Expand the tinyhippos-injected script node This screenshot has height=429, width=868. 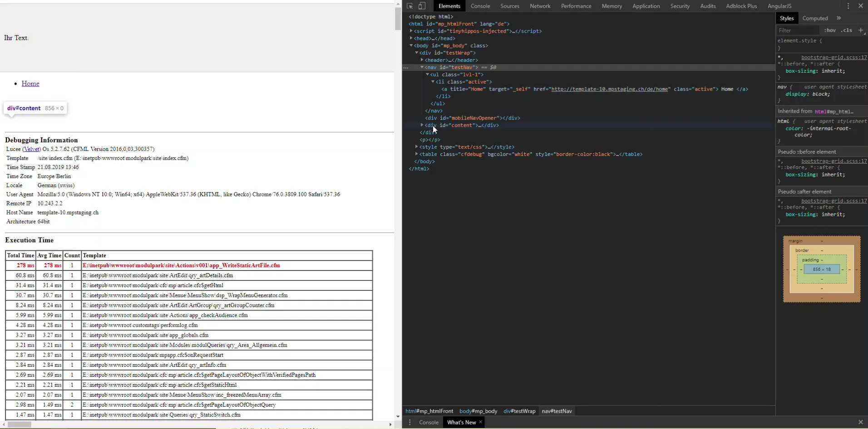click(x=411, y=31)
